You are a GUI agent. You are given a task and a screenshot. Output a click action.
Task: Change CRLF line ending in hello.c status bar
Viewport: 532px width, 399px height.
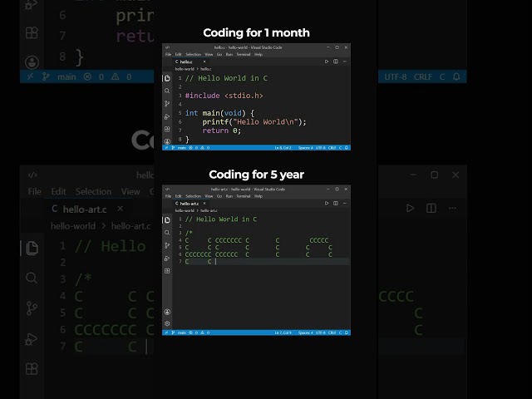click(x=332, y=148)
